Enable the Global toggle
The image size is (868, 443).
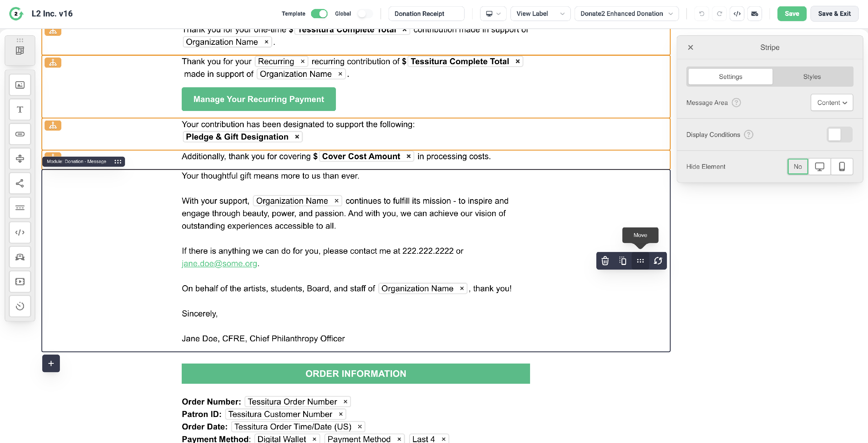click(x=365, y=14)
